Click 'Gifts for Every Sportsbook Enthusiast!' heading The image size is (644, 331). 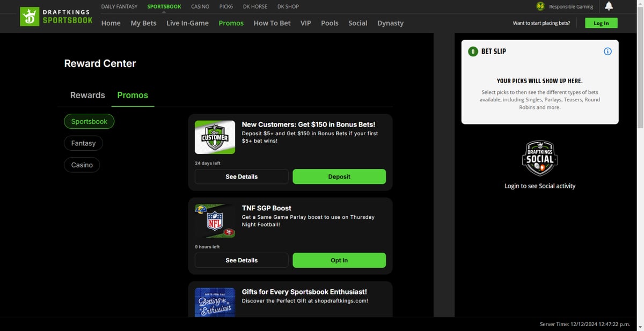click(304, 292)
